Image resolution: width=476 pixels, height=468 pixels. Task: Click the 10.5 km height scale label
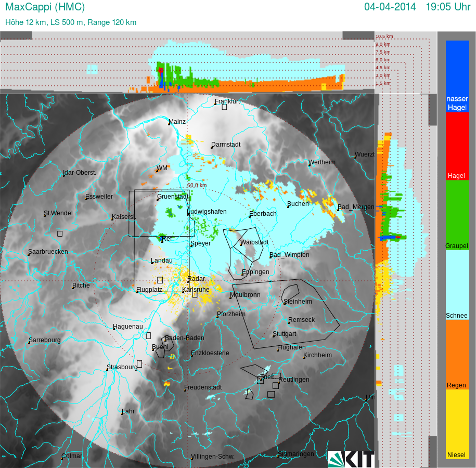(x=384, y=36)
